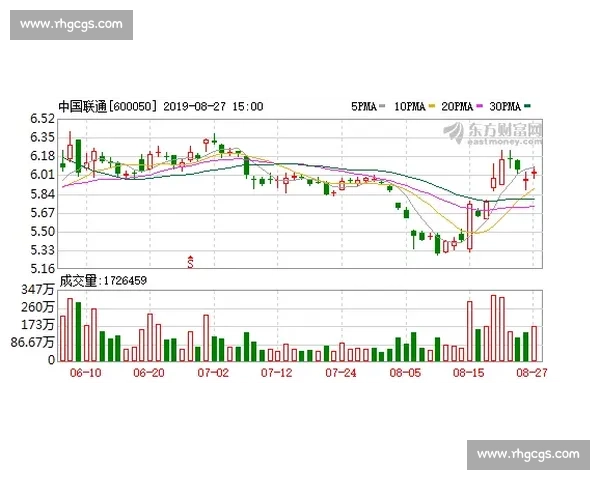The width and height of the screenshot is (600, 480).
Task: Click the red S marker on price chart
Action: pos(190,262)
